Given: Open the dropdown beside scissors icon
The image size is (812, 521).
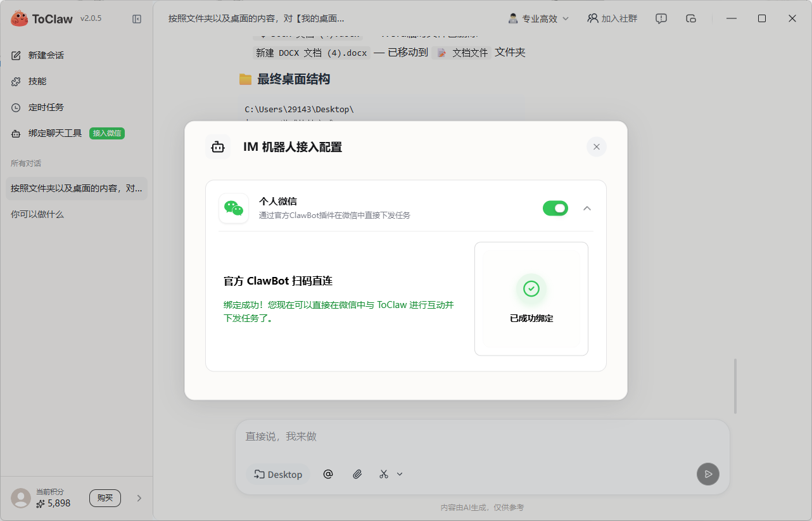Looking at the screenshot, I should [x=399, y=474].
